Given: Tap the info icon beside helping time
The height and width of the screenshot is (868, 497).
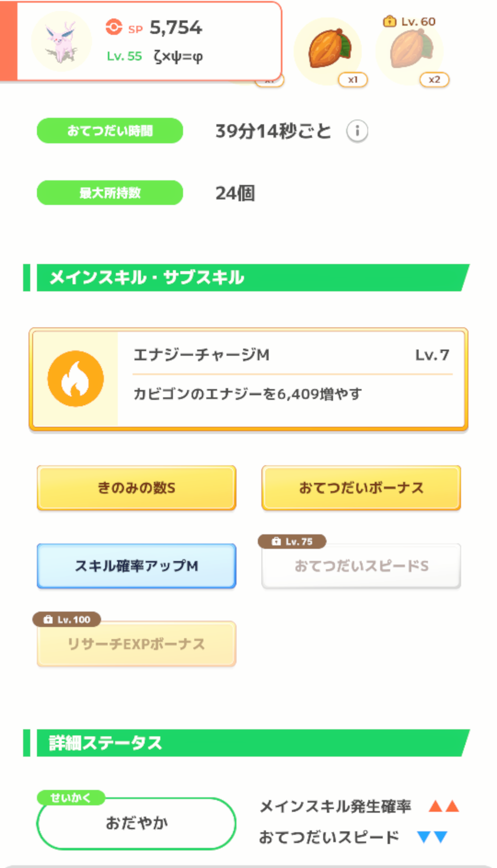Looking at the screenshot, I should [357, 131].
